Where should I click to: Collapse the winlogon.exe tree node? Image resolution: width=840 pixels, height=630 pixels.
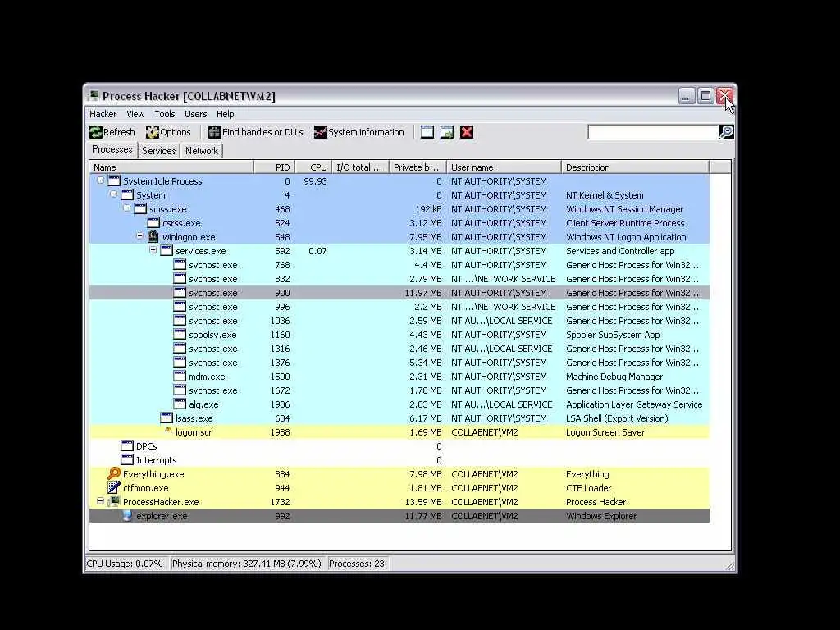pos(139,235)
